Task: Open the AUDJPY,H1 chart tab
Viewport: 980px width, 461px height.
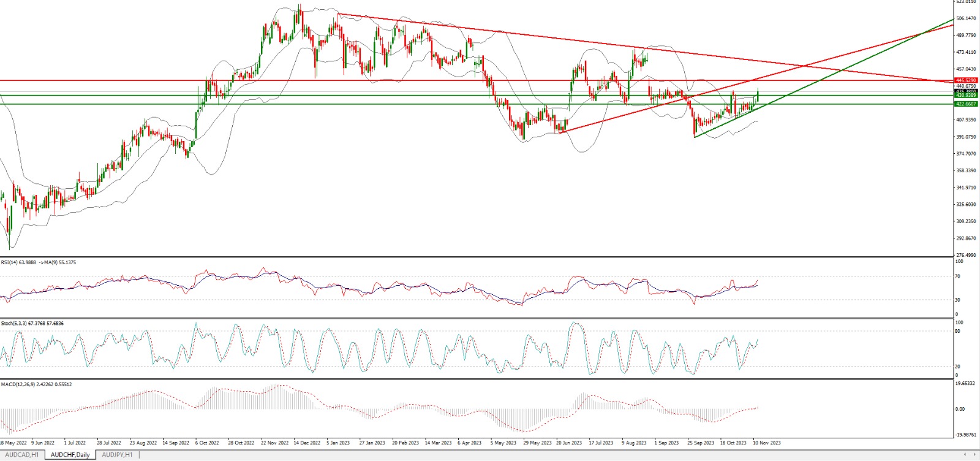Action: 117,455
